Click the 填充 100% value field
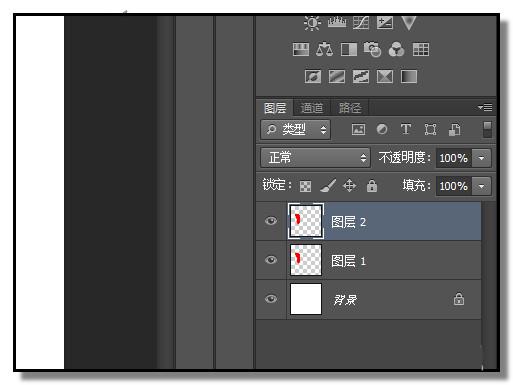This screenshot has width=513, height=385. point(454,186)
